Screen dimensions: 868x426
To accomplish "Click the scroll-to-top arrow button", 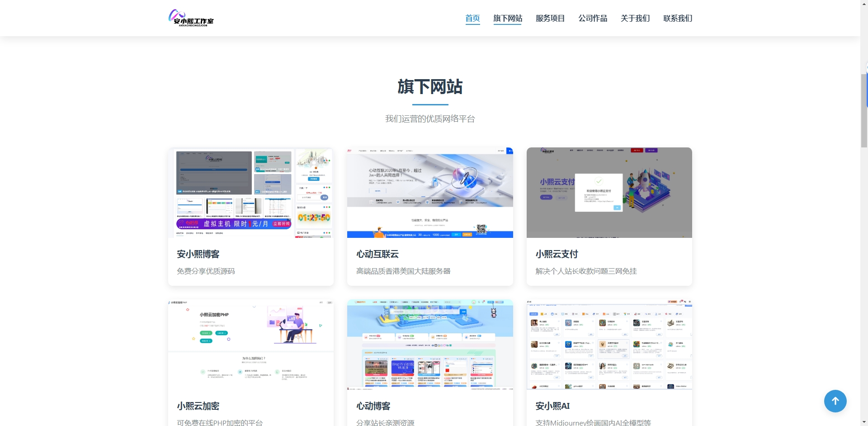I will point(835,401).
